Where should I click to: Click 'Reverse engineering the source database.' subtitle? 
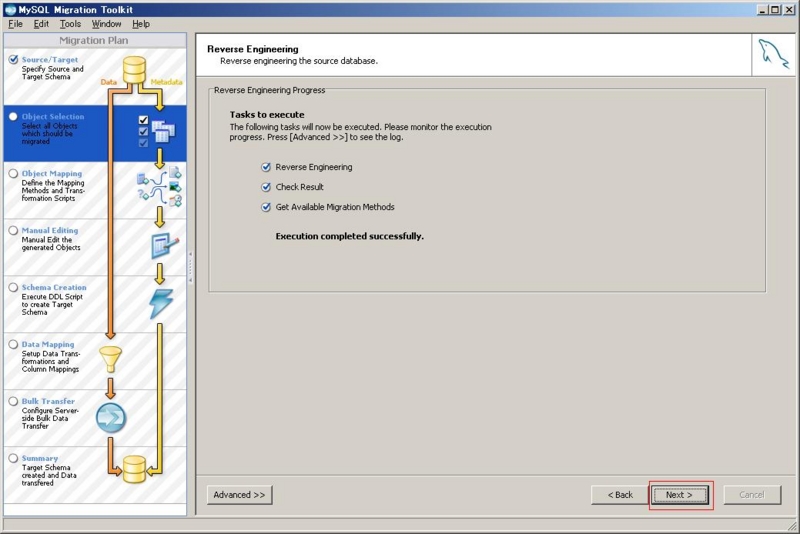299,61
